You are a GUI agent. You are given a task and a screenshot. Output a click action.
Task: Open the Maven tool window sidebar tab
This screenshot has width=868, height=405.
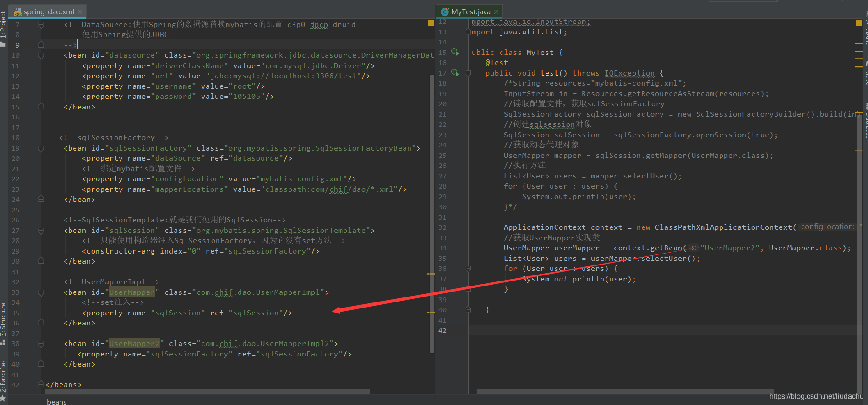pos(866,76)
